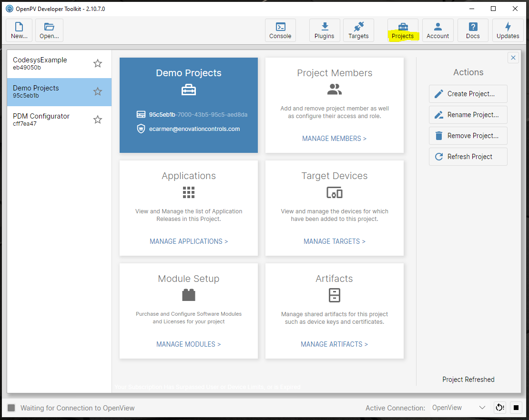529x420 pixels.
Task: Click the Rename Project button
Action: [468, 115]
